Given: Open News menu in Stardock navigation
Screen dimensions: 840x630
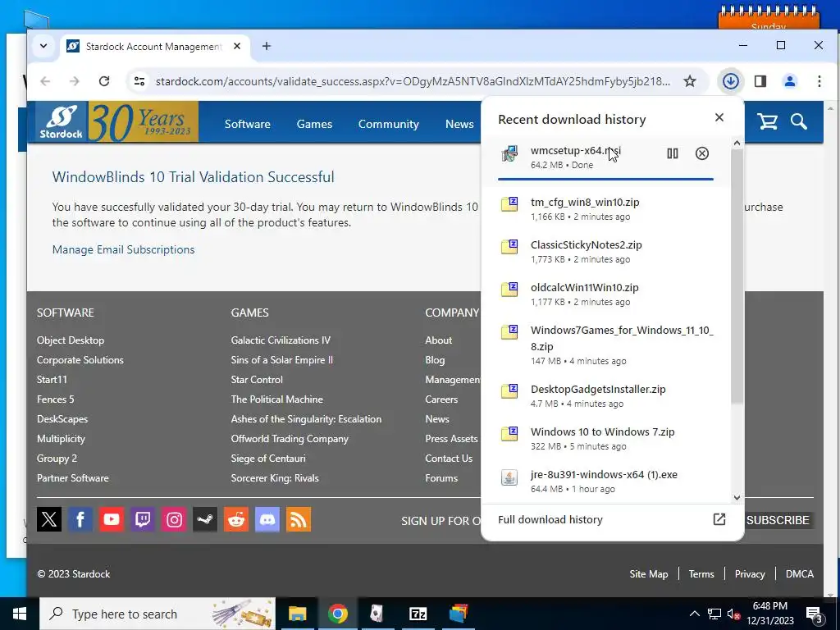Looking at the screenshot, I should (459, 124).
